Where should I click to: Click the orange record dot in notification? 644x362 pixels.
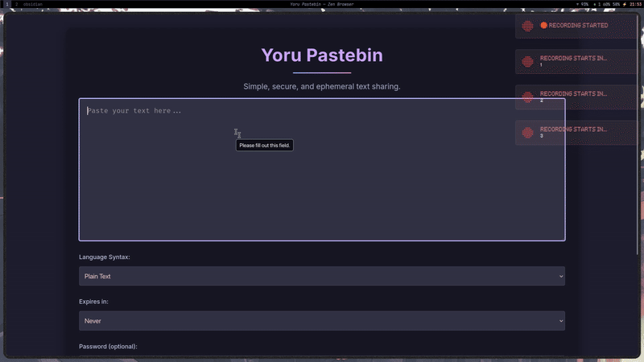tap(544, 26)
